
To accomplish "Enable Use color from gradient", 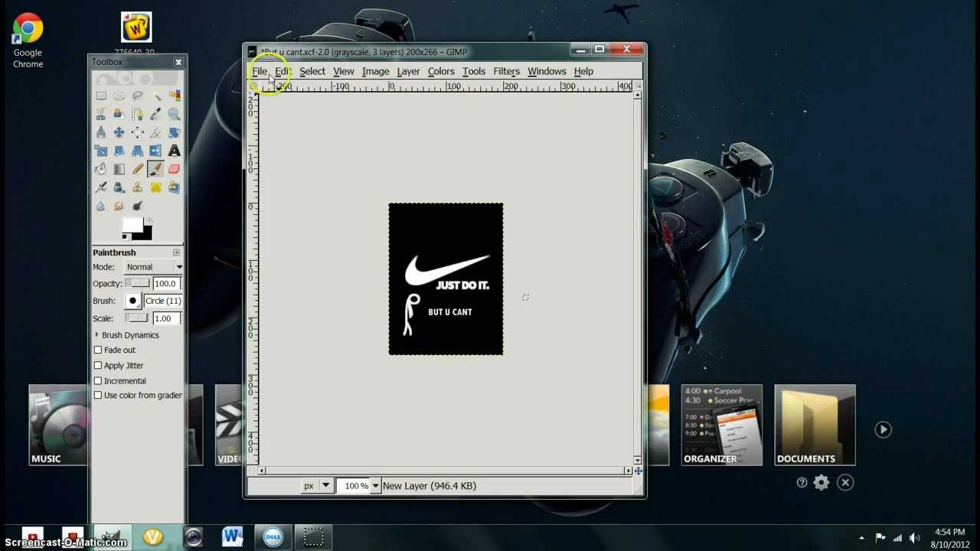I will 98,395.
